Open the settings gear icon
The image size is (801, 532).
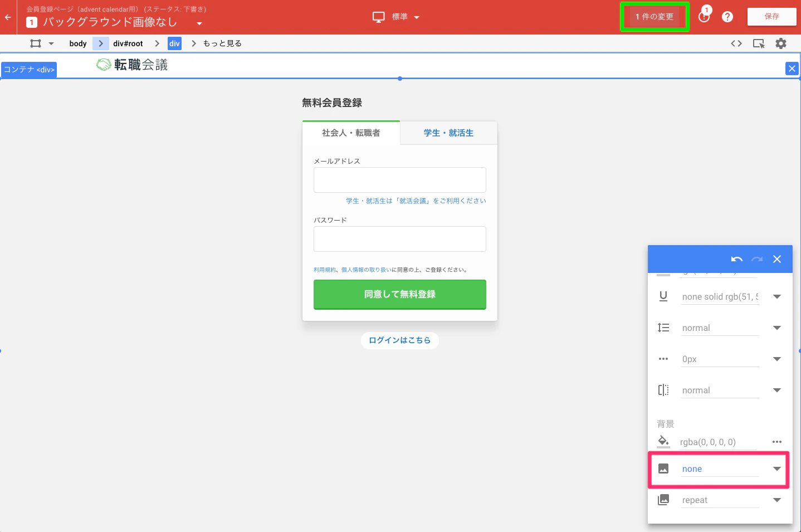coord(781,43)
